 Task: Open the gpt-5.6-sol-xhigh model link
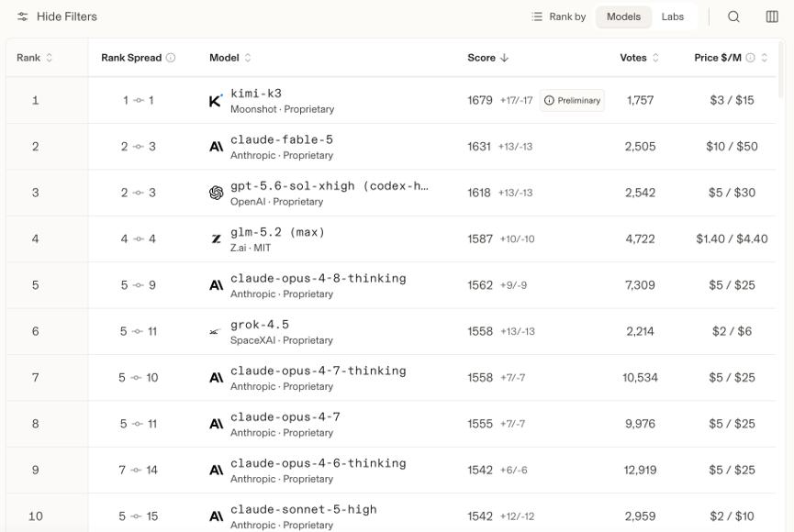click(x=330, y=186)
